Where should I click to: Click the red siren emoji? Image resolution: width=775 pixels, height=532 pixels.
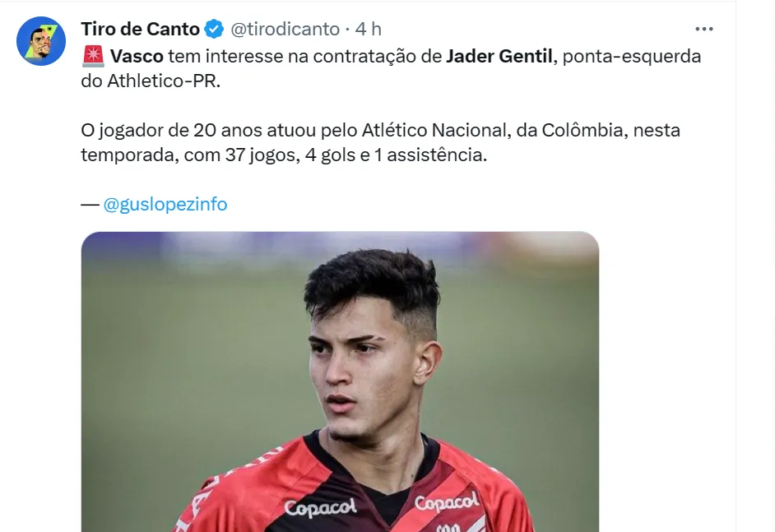point(92,58)
